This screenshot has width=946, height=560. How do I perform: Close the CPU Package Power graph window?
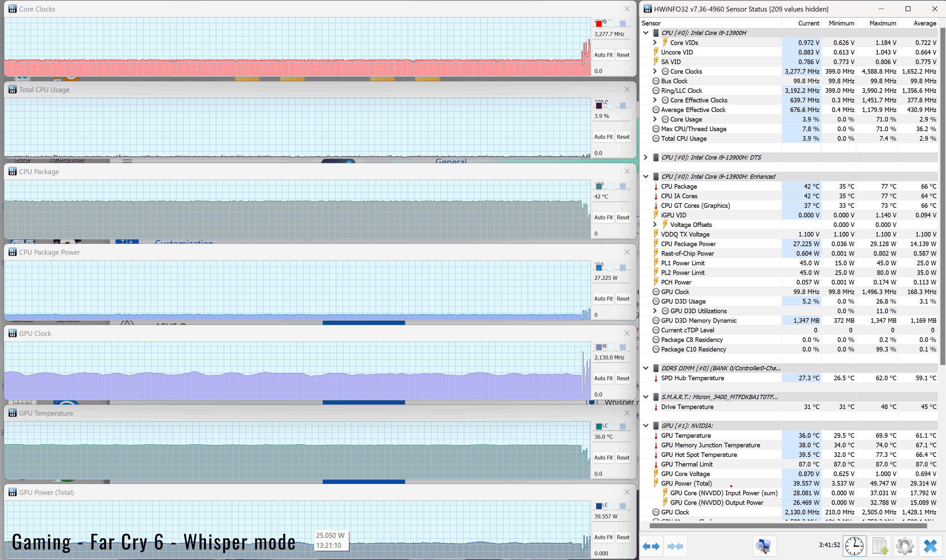pos(627,252)
